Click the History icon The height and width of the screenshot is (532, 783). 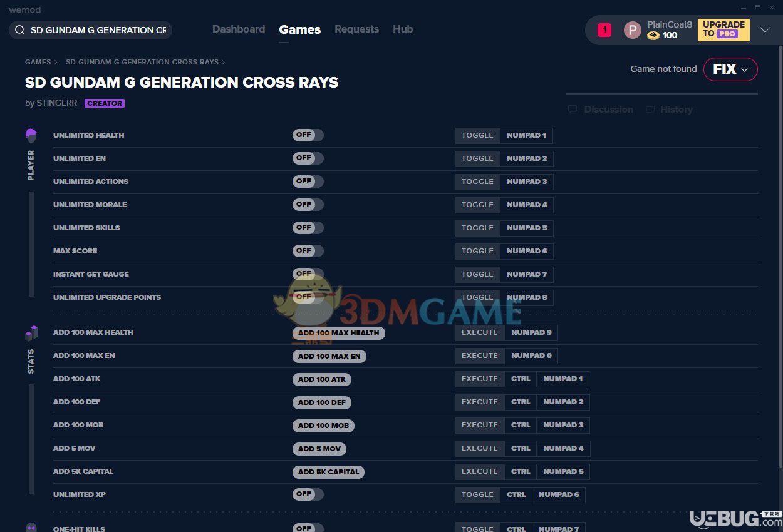[x=650, y=110]
